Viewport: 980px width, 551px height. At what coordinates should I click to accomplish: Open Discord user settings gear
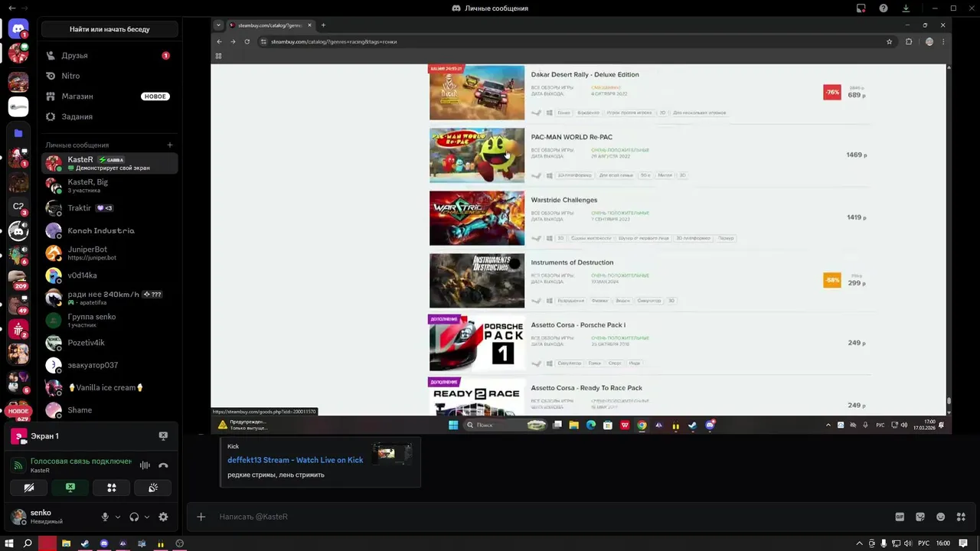(x=163, y=517)
